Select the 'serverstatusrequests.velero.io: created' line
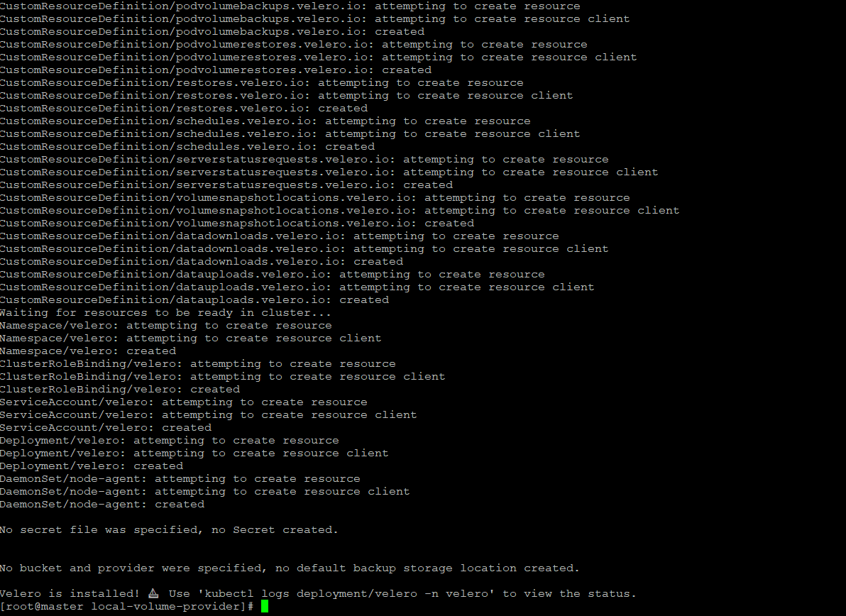The image size is (846, 616). click(226, 185)
